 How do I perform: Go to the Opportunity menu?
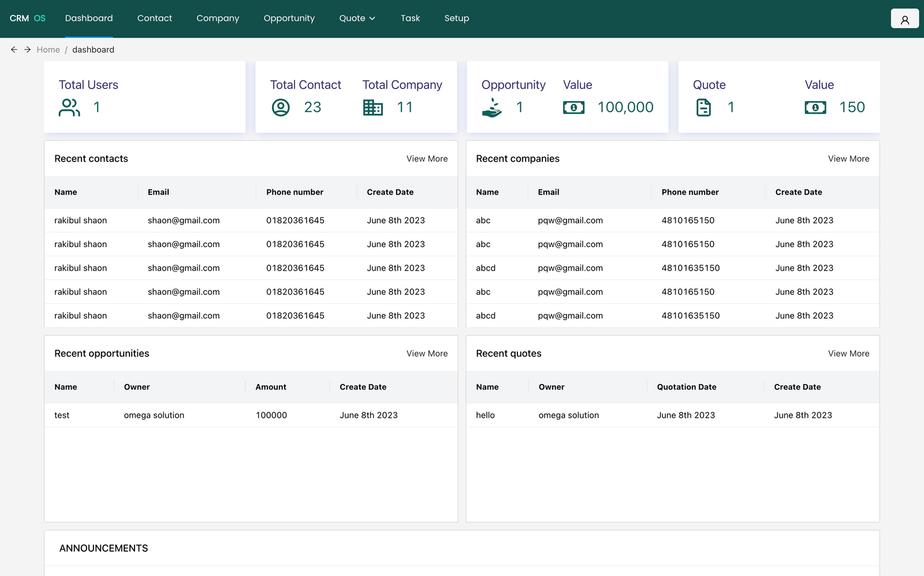pos(289,18)
